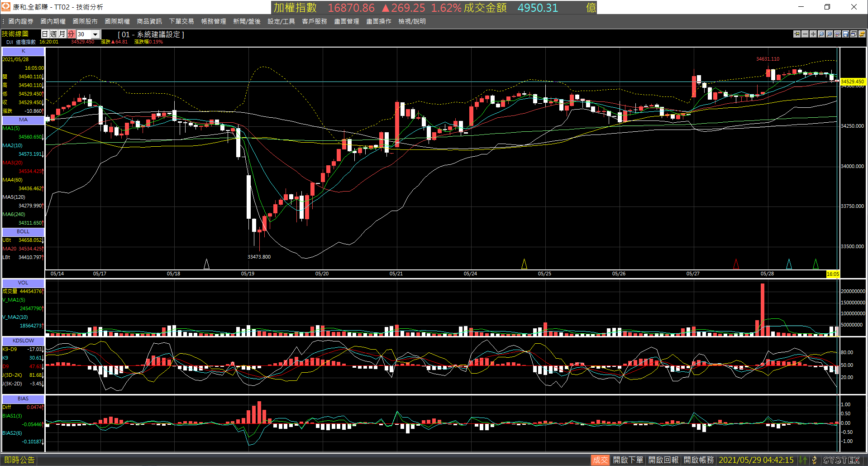This screenshot has width=868, height=466.
Task: Select the 月 monthly period toggle
Action: tap(62, 34)
